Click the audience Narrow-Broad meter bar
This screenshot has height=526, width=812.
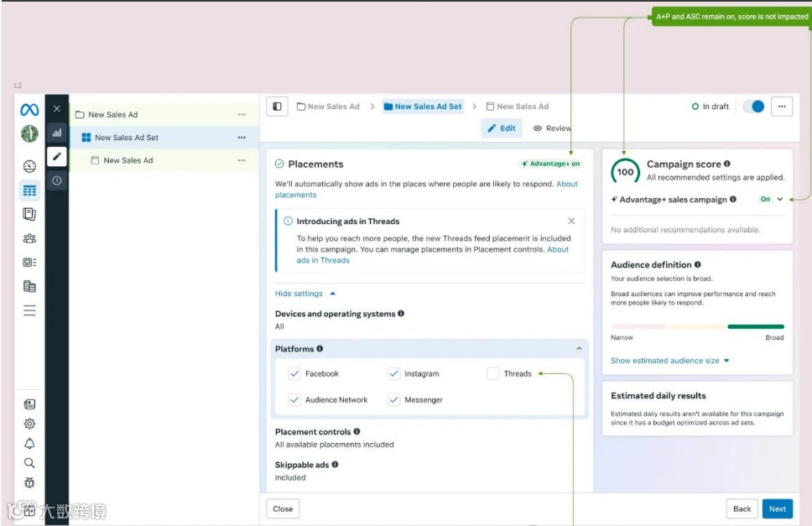697,326
